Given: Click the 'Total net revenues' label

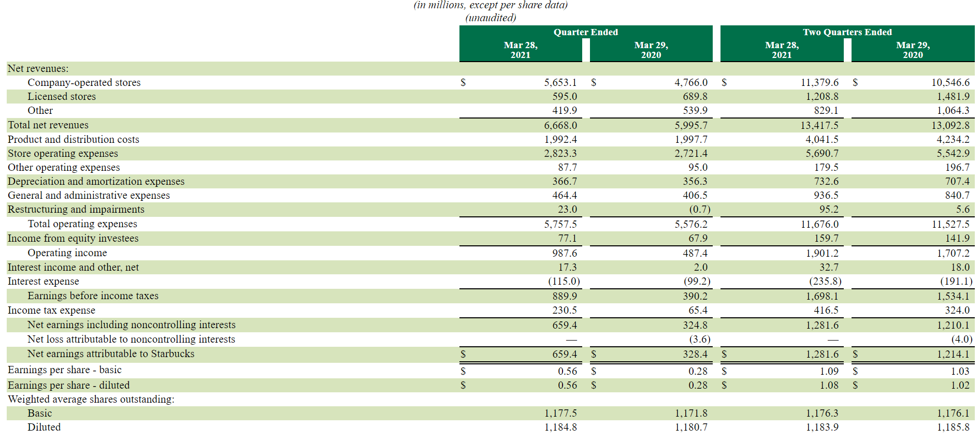Looking at the screenshot, I should tap(48, 125).
